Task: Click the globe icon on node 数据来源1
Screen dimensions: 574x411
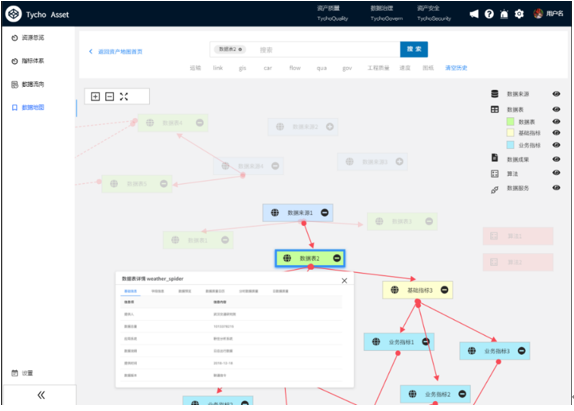Action: (275, 213)
